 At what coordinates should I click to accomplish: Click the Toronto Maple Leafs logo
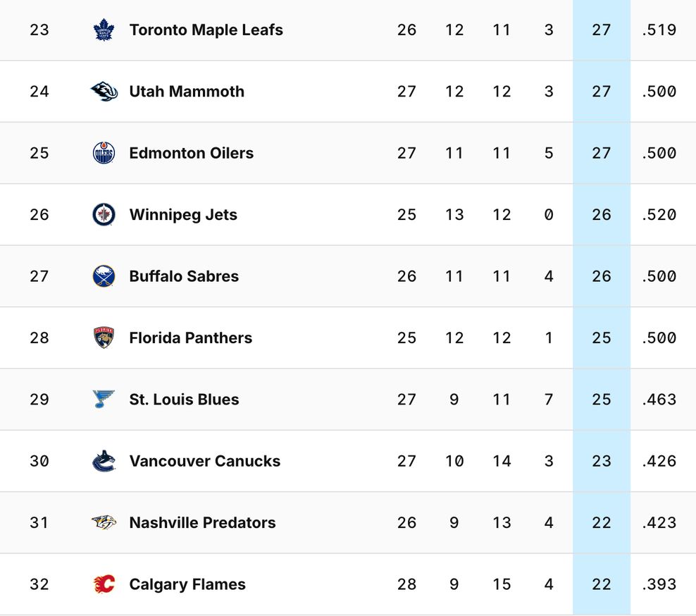click(x=104, y=30)
